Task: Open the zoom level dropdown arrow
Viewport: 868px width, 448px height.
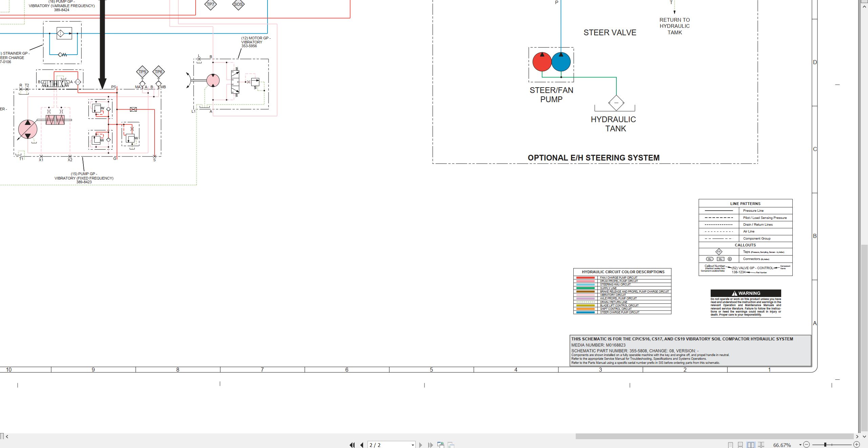Action: pos(800,445)
